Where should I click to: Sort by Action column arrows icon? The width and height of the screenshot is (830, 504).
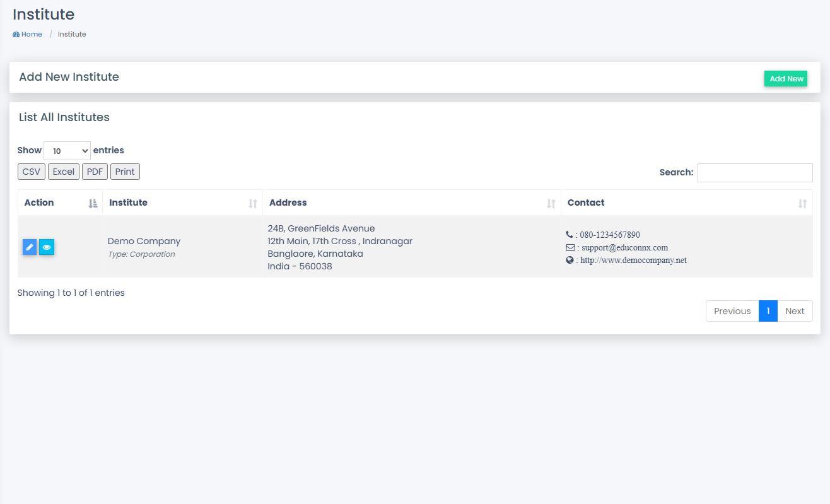(93, 203)
